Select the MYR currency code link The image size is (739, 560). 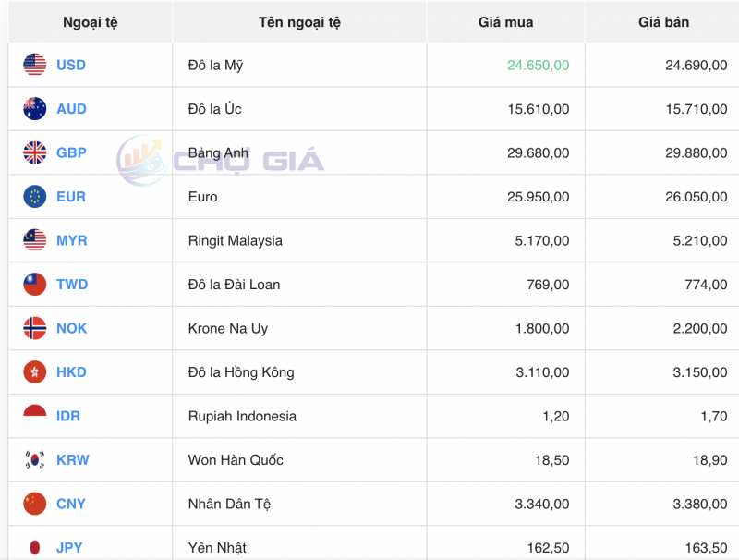69,240
